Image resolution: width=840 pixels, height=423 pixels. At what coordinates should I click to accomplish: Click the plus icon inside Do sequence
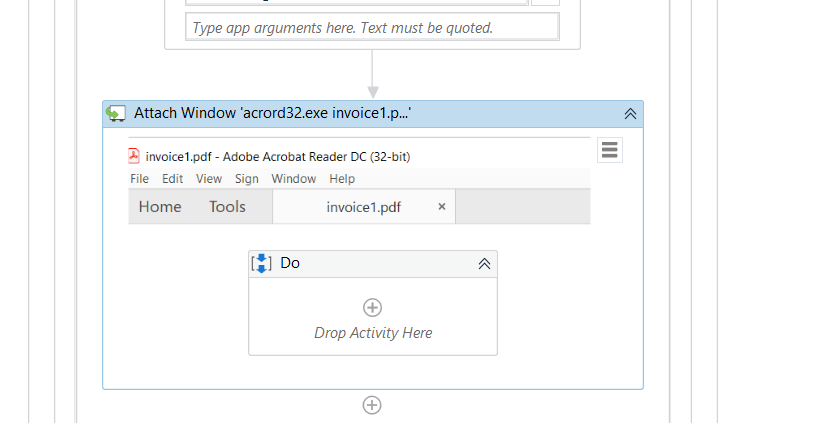[373, 307]
